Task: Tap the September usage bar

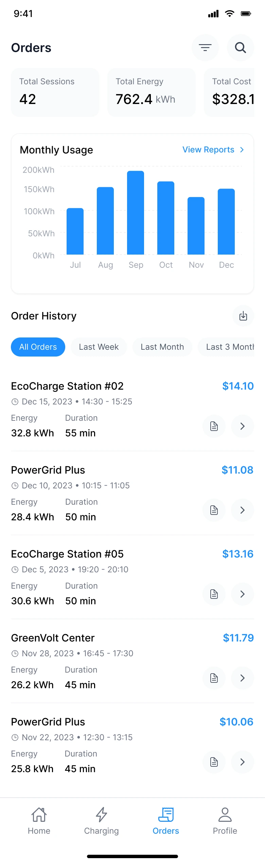Action: click(x=136, y=213)
